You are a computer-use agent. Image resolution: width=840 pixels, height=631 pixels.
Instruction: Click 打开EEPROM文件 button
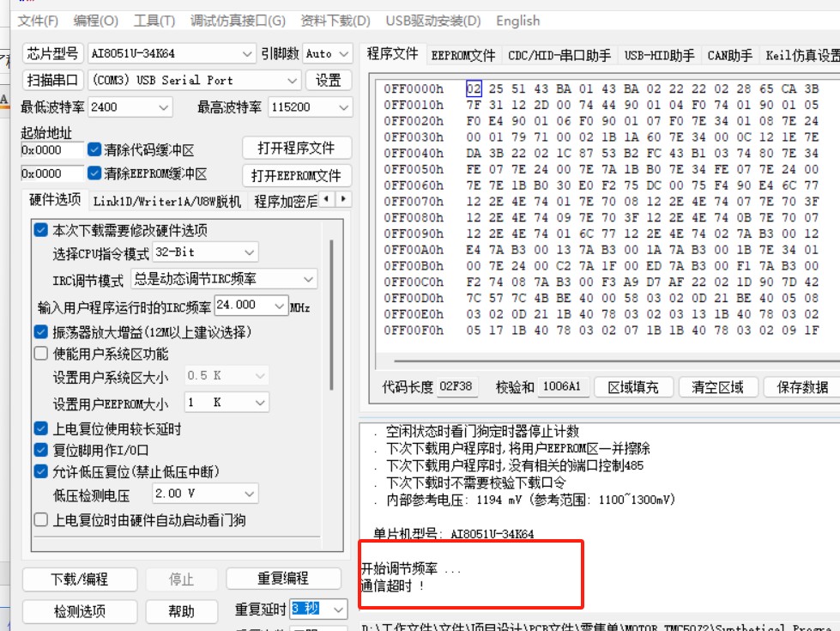[297, 176]
